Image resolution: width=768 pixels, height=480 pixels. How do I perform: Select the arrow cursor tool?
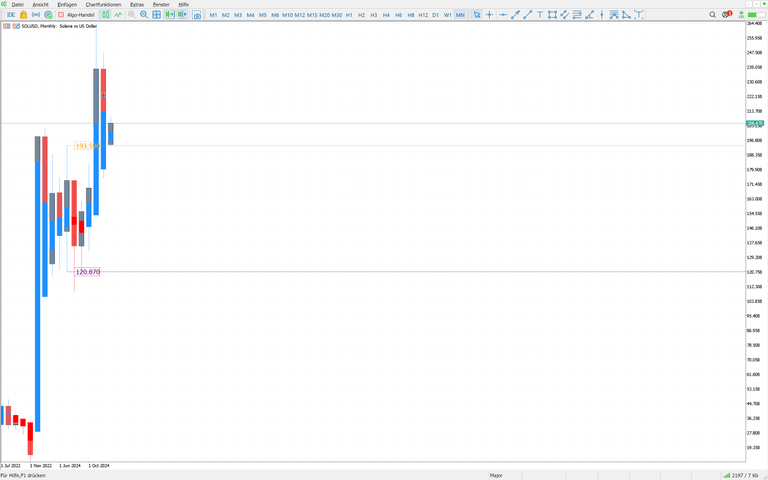(x=477, y=15)
